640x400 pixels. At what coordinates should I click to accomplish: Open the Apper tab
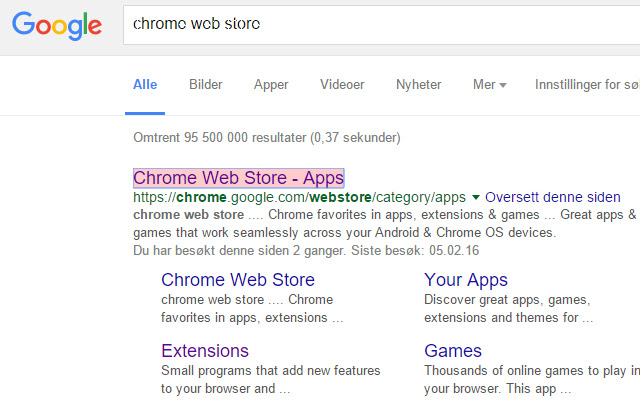click(x=271, y=84)
